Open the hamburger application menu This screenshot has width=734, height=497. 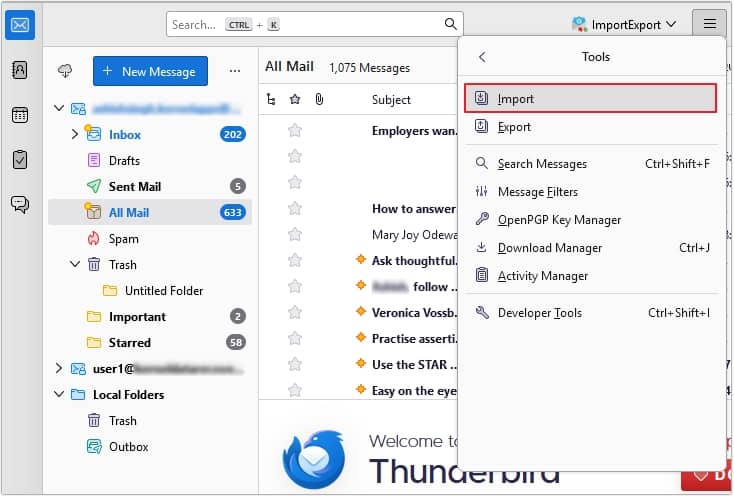point(710,23)
